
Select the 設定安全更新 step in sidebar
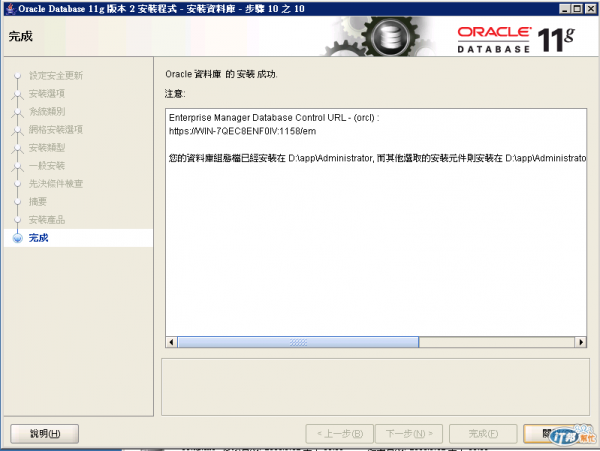(x=56, y=75)
